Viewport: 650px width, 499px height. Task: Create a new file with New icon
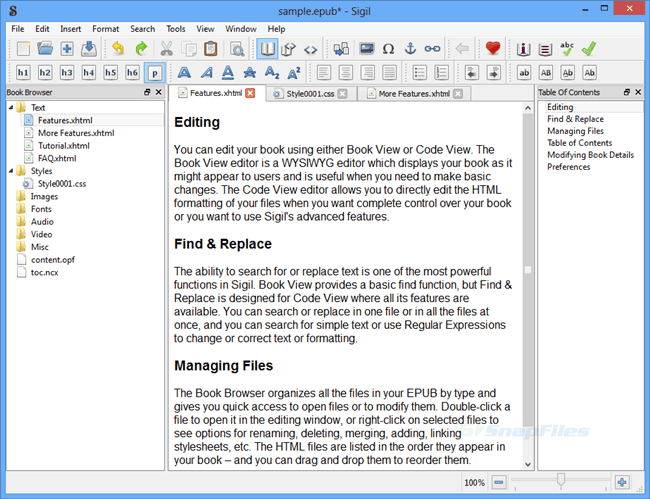coord(23,49)
